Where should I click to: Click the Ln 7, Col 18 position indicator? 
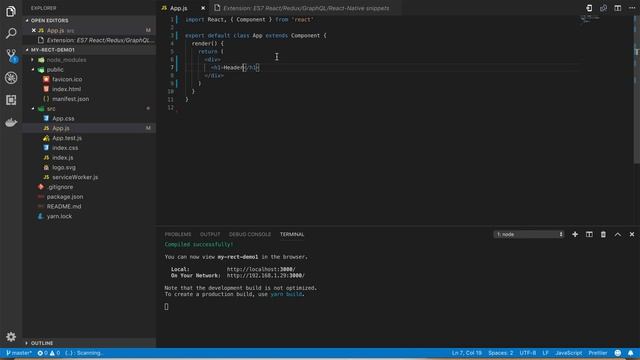tap(467, 353)
